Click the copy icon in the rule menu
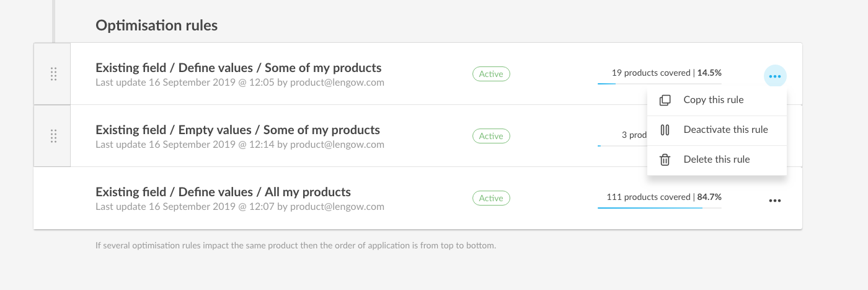 [x=665, y=100]
